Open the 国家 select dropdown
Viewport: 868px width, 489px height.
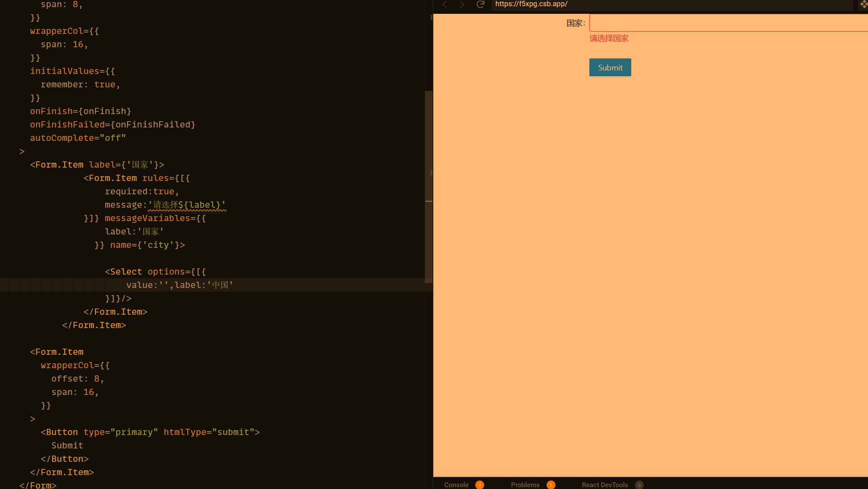728,23
